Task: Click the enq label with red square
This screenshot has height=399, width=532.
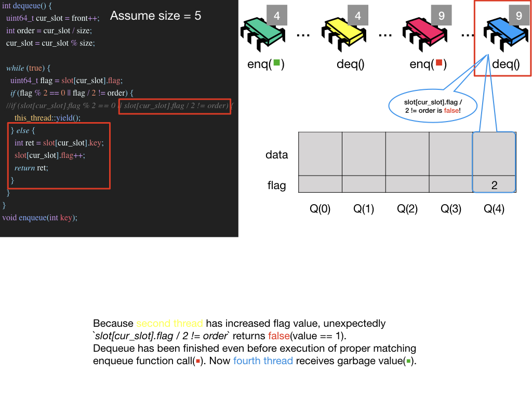Action: tap(428, 64)
